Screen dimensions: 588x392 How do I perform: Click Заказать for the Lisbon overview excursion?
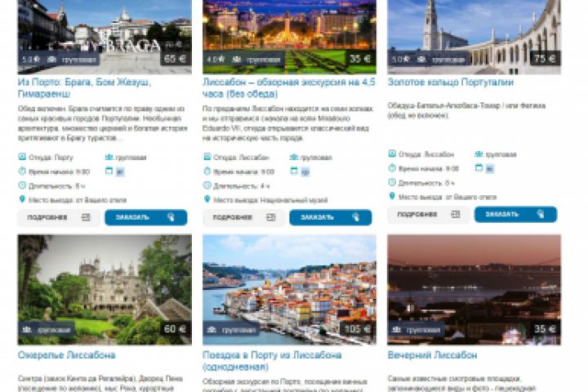point(331,217)
